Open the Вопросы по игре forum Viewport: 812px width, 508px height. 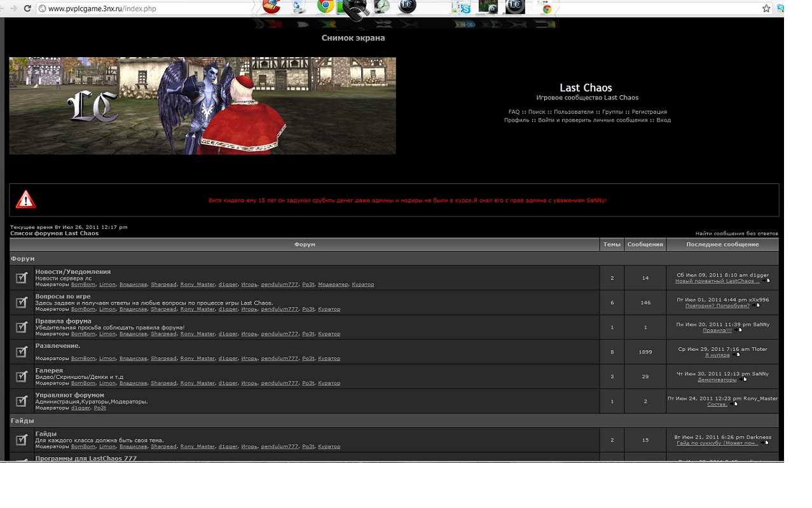tap(63, 296)
